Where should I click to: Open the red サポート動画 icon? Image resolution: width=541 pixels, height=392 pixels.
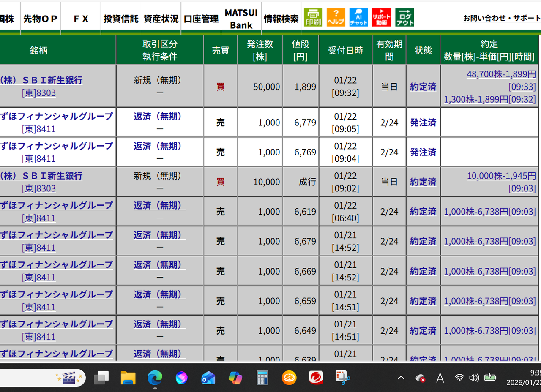381,17
